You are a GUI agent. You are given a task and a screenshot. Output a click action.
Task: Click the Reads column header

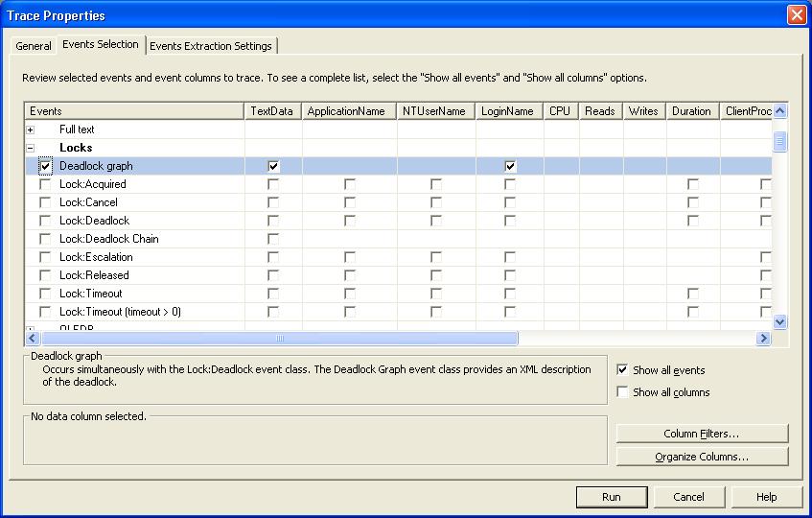[x=601, y=111]
